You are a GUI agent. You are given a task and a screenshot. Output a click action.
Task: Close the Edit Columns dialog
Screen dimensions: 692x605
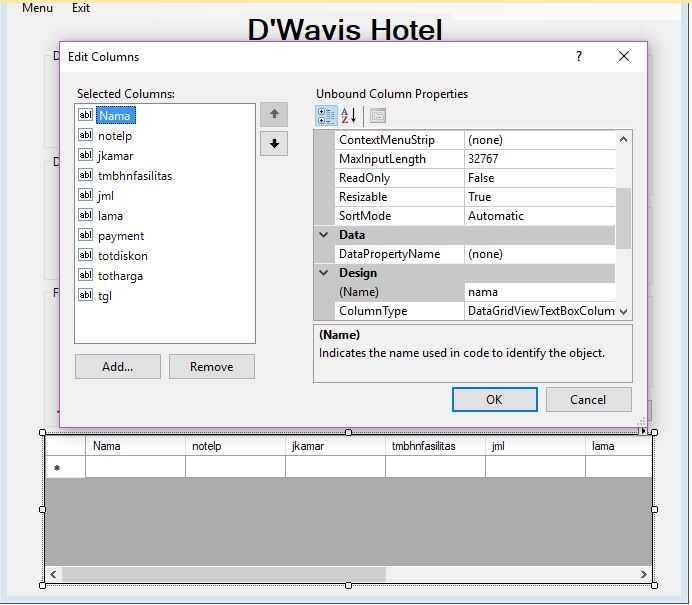624,56
